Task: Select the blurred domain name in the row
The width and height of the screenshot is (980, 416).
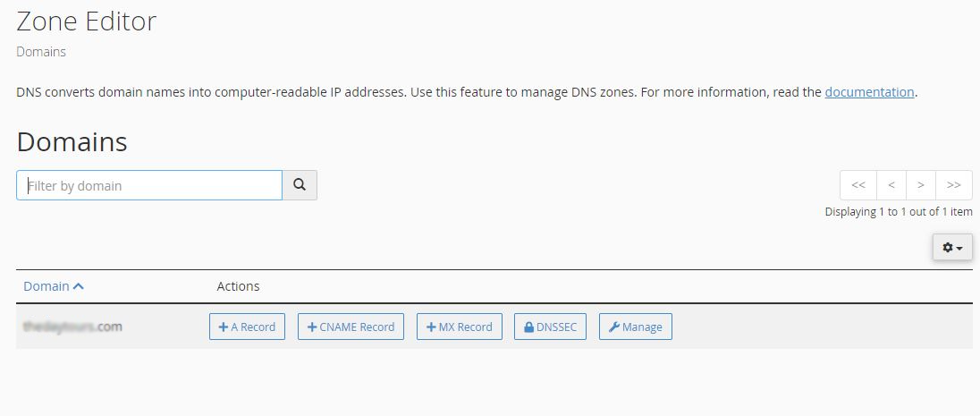Action: click(72, 327)
